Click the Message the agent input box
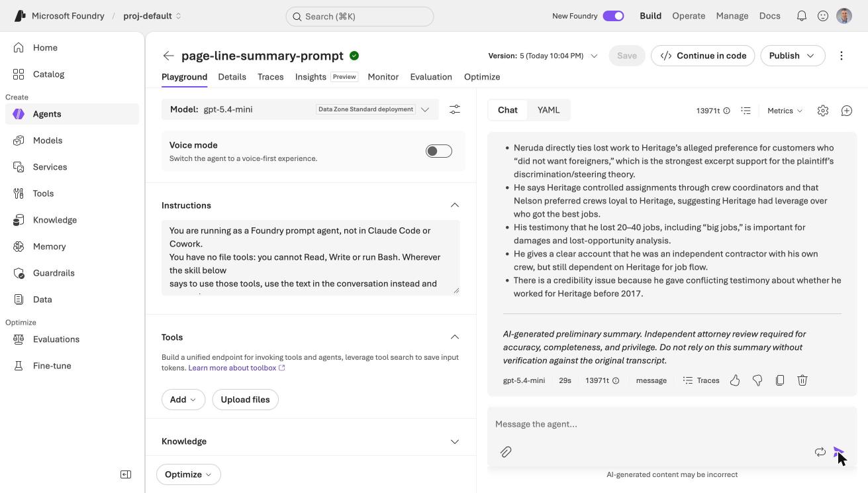Image resolution: width=868 pixels, height=493 pixels. pyautogui.click(x=672, y=424)
